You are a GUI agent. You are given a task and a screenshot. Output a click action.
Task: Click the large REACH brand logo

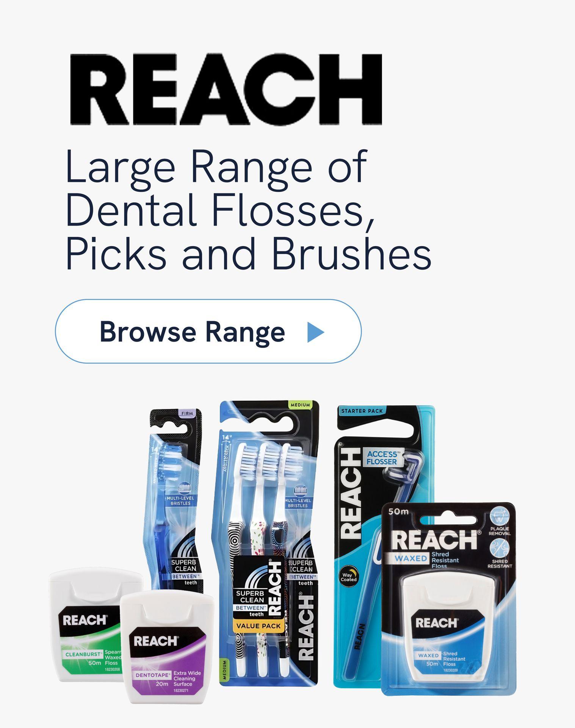tap(226, 89)
